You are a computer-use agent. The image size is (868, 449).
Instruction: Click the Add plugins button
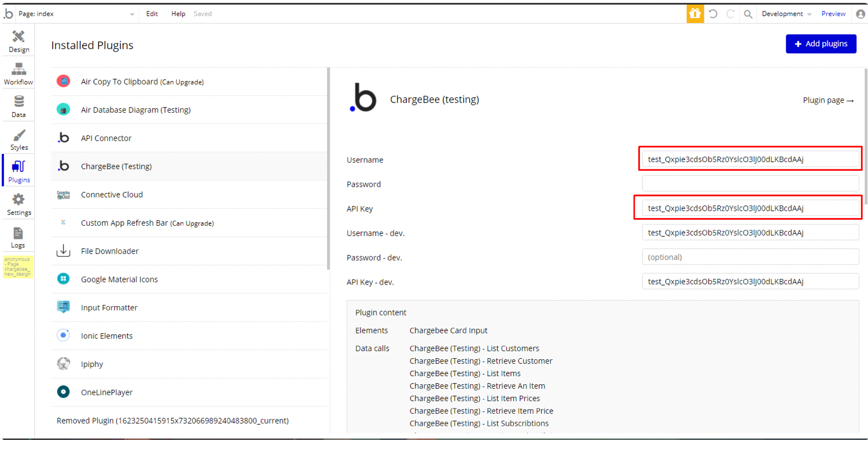point(821,44)
